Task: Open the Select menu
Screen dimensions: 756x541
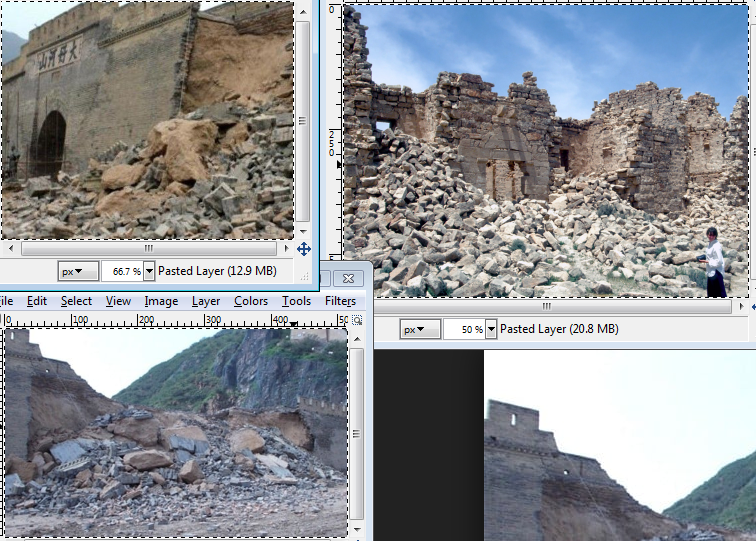Action: tap(76, 301)
